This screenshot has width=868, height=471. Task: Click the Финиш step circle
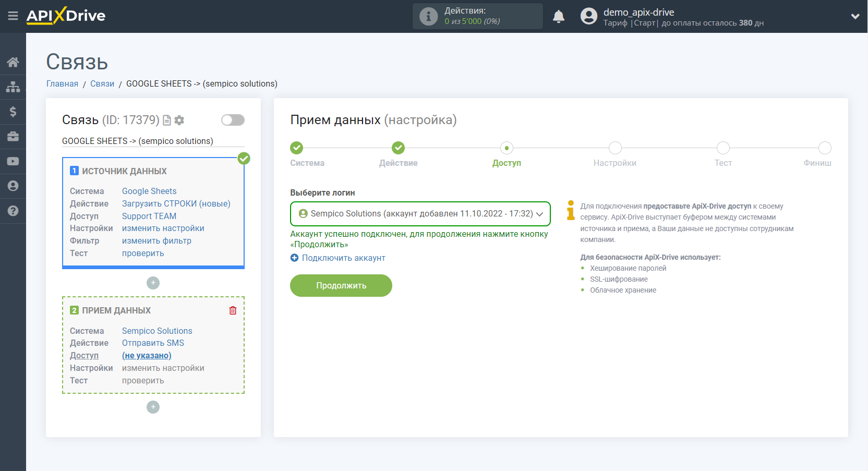[x=825, y=148]
